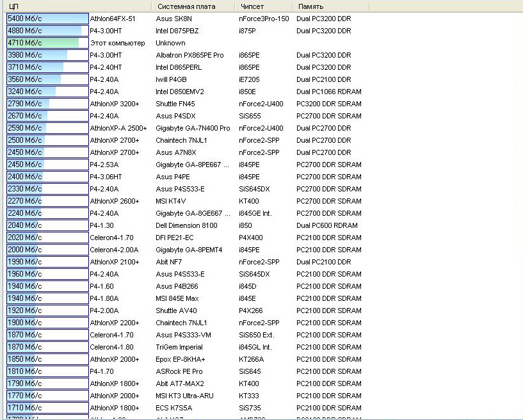Click the i845GE Int. chipset cell
523x420 pixels.
pos(255,213)
